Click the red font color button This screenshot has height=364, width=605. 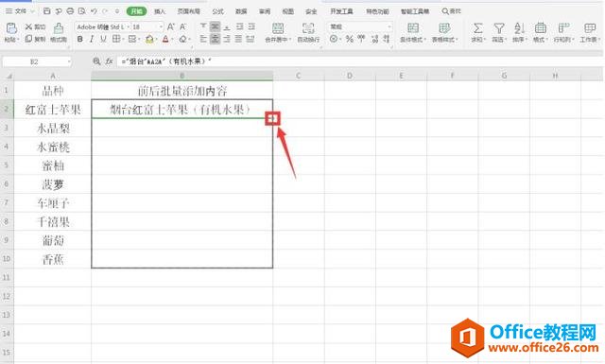[x=165, y=39]
